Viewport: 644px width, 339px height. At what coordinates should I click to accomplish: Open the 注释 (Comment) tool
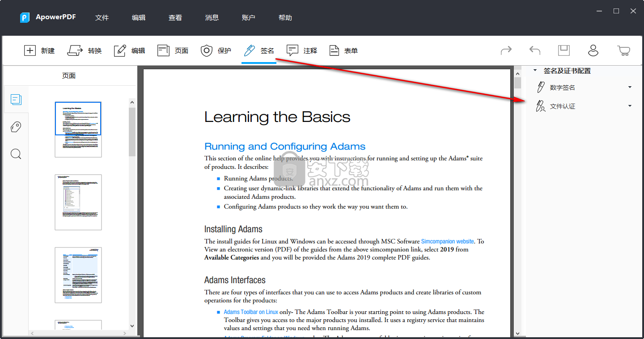tap(302, 50)
